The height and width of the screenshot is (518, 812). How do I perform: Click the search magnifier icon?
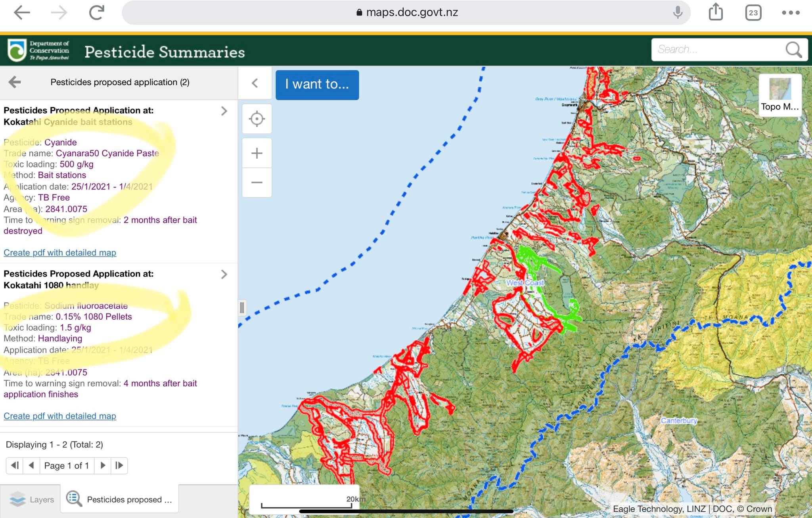coord(793,50)
